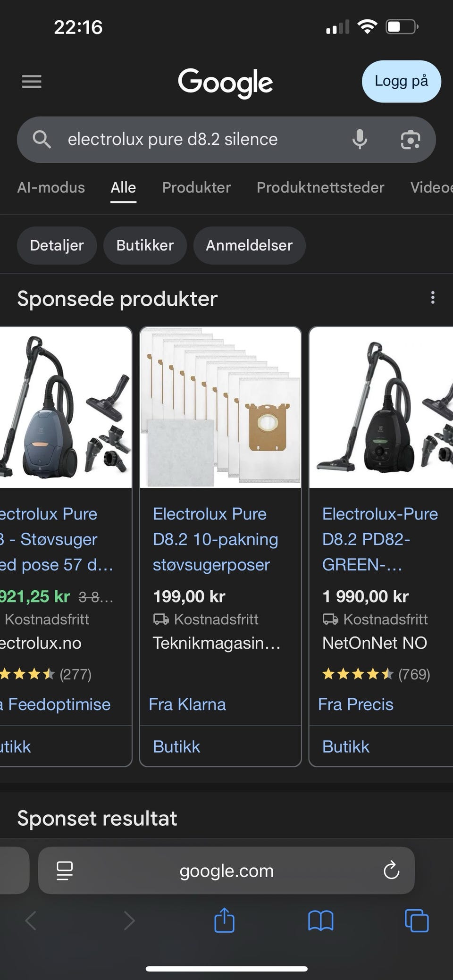Open the Safari share sheet
The width and height of the screenshot is (453, 980).
click(x=224, y=920)
